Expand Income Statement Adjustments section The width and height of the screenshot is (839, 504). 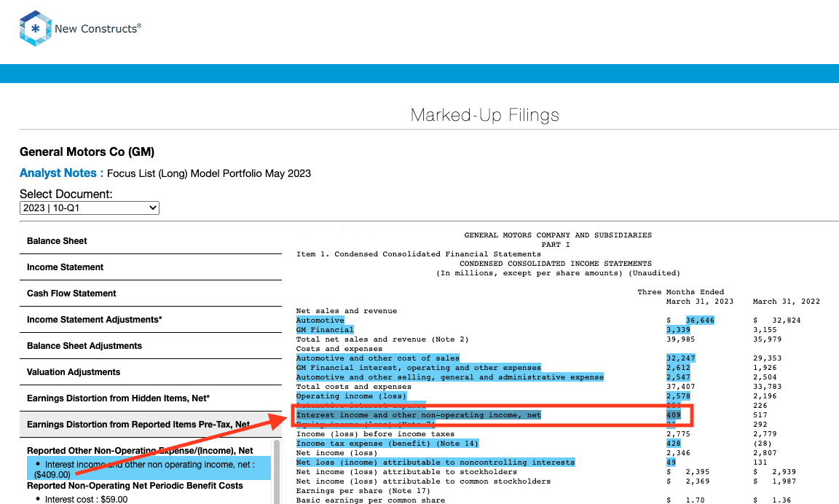pyautogui.click(x=150, y=320)
